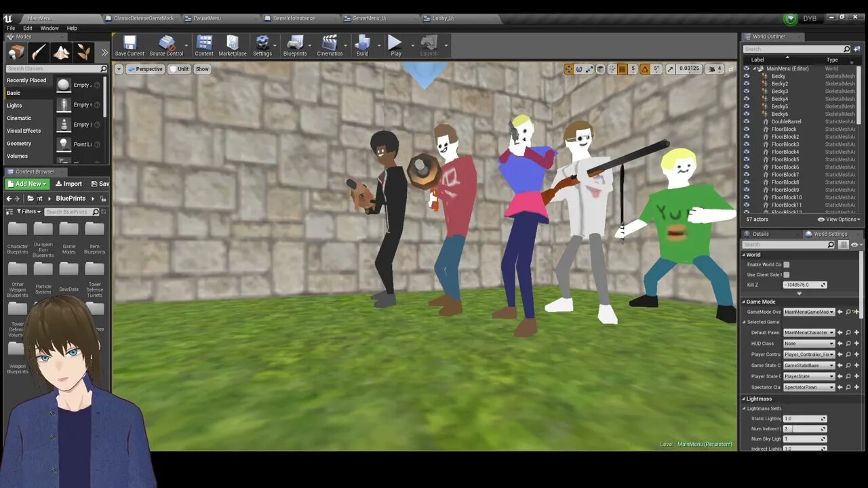Image resolution: width=868 pixels, height=488 pixels.
Task: Select the scale gizmo tool in viewport
Action: [589, 69]
